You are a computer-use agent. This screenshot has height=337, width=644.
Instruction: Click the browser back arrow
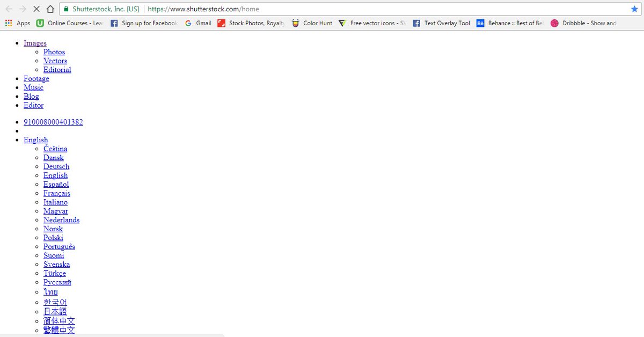coord(9,9)
